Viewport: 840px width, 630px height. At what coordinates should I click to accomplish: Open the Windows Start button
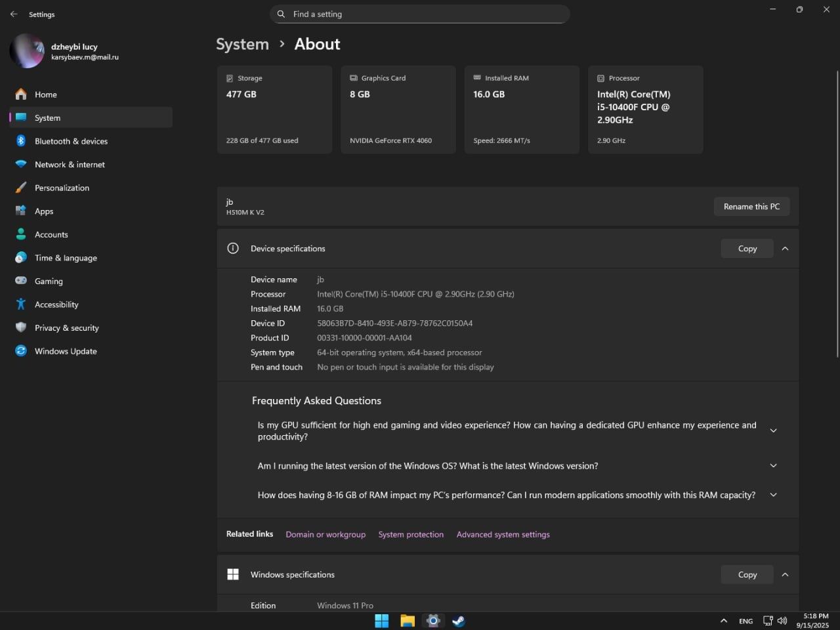pyautogui.click(x=381, y=621)
